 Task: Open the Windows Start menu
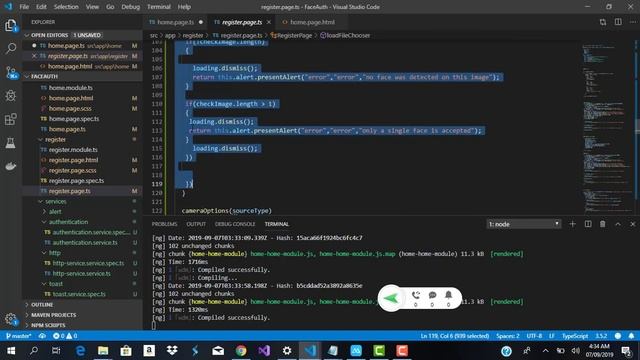tap(11, 351)
